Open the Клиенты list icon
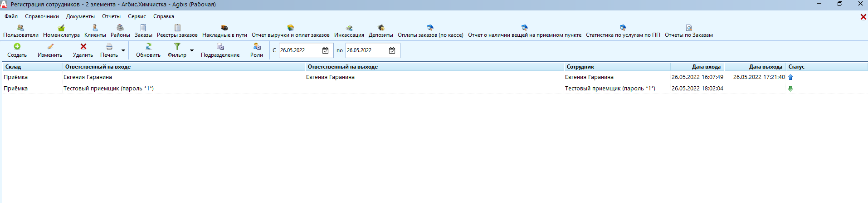The image size is (868, 203). point(95,31)
